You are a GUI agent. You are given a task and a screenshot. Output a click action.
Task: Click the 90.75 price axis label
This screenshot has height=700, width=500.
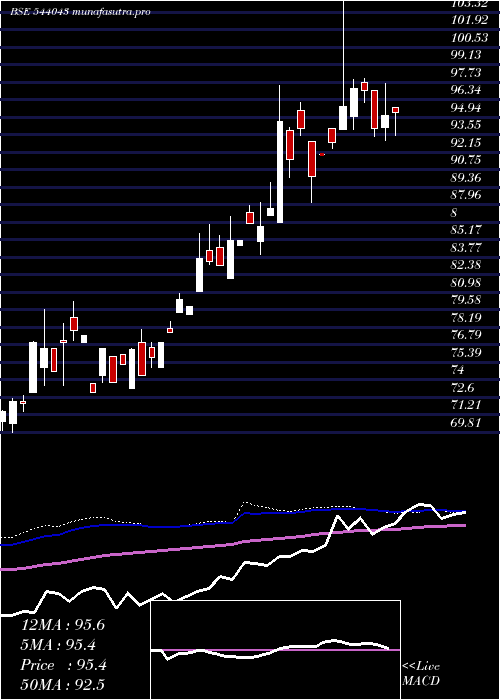point(466,160)
